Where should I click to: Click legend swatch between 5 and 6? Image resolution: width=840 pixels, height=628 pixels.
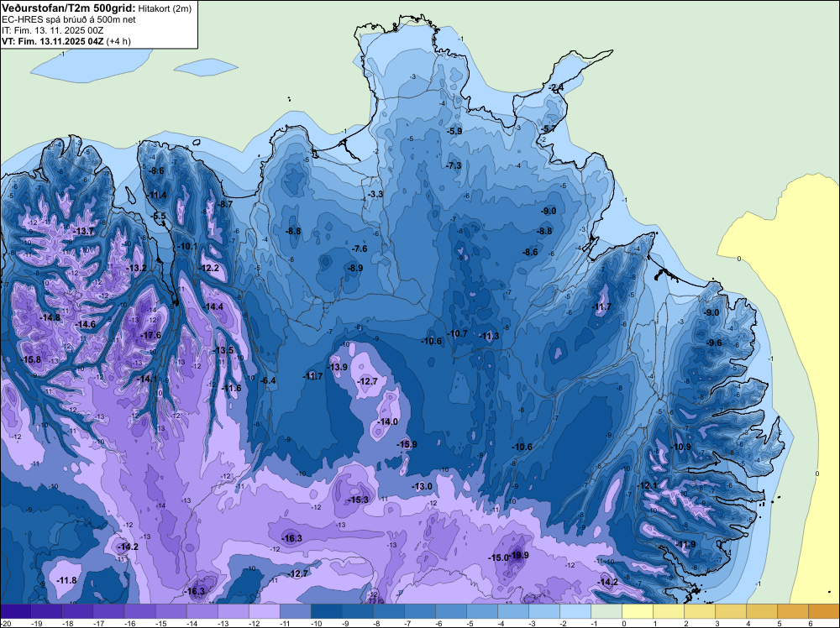coord(792,612)
